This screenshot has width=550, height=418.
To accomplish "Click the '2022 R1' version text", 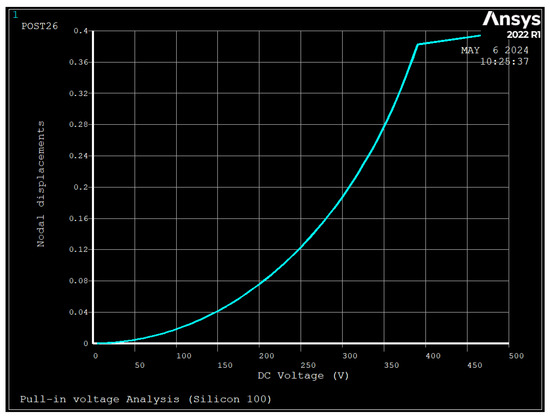I will coord(523,35).
